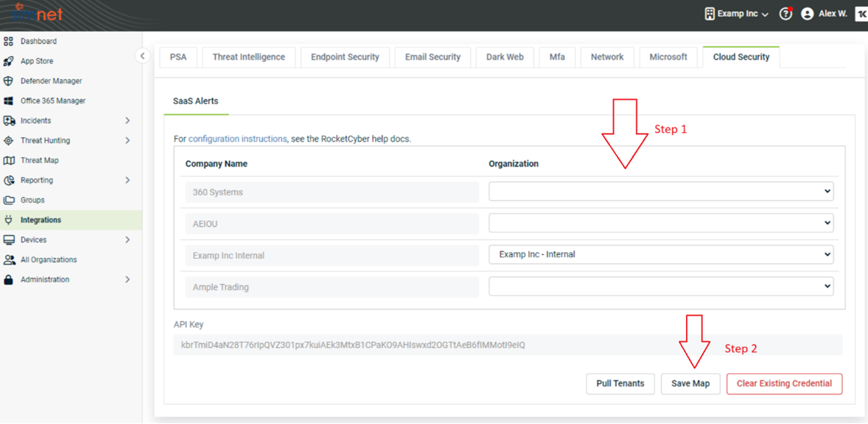Image resolution: width=868 pixels, height=424 pixels.
Task: Click the Kaseya K icon in header
Action: click(x=862, y=15)
